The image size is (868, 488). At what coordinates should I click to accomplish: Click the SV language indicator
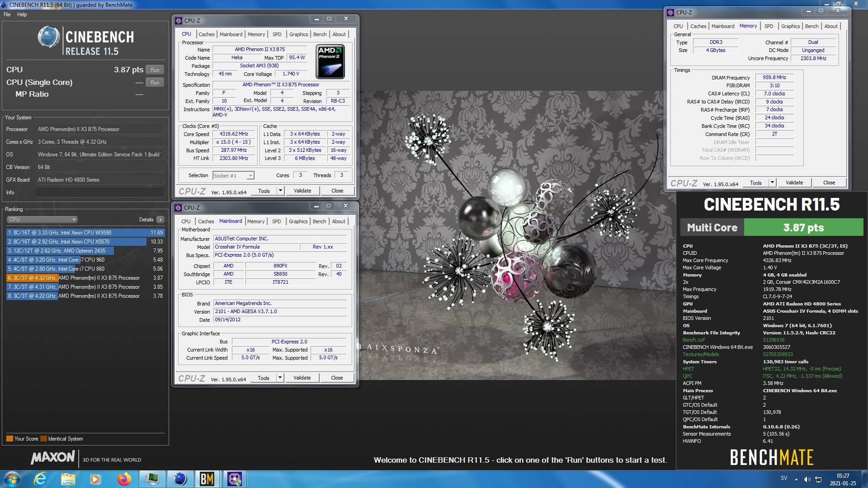(784, 478)
